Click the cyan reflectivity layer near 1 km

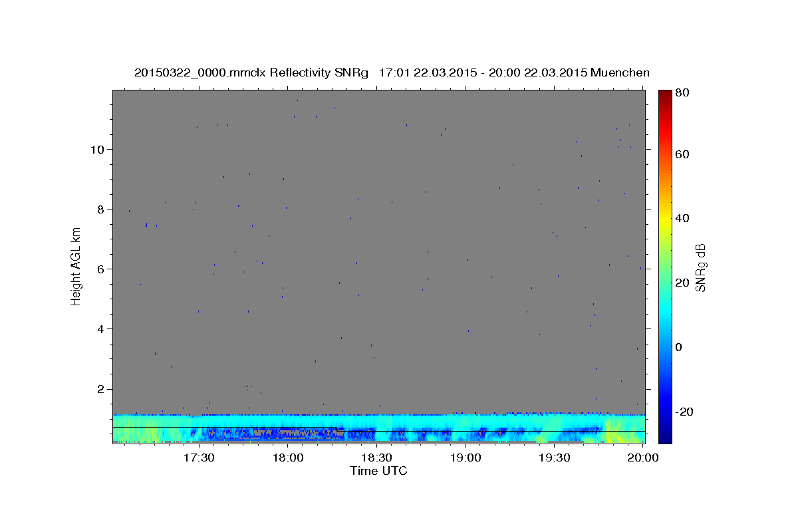click(378, 421)
